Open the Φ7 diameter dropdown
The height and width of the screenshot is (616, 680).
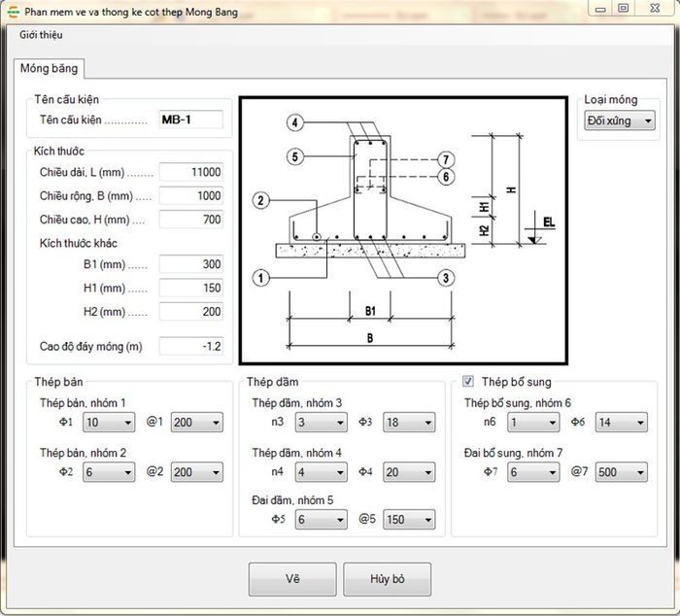click(533, 472)
